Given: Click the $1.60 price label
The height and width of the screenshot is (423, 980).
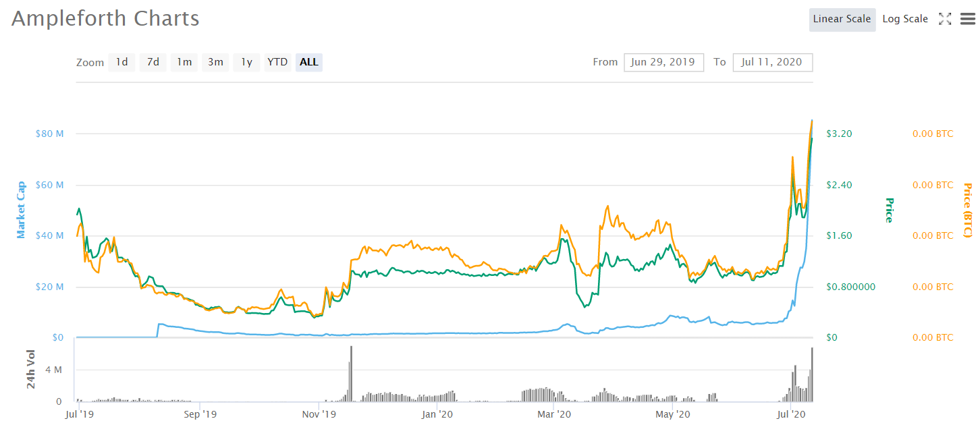Looking at the screenshot, I should 839,235.
